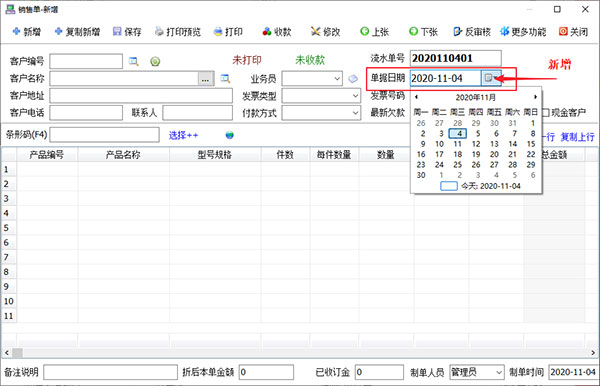Open the 制单人员 dropdown
600x386 pixels.
499,372
